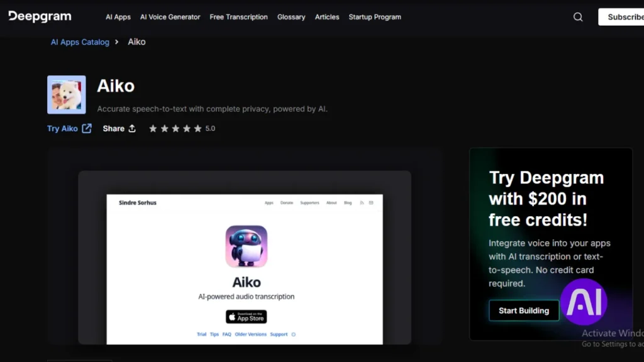Image resolution: width=644 pixels, height=362 pixels.
Task: Click the fifth star of the 5.0 rating
Action: tap(197, 128)
